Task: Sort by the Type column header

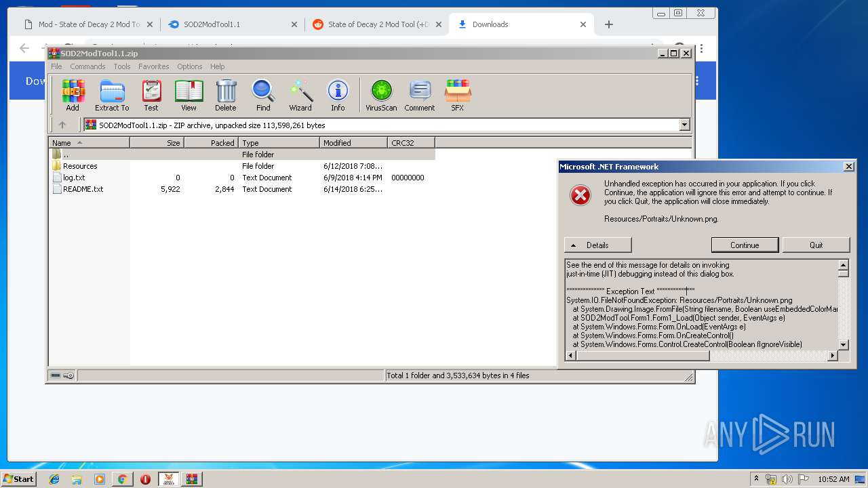Action: (279, 142)
